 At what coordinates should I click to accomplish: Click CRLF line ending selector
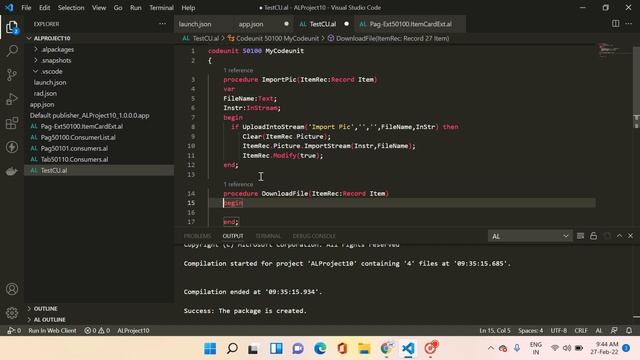[x=581, y=330]
